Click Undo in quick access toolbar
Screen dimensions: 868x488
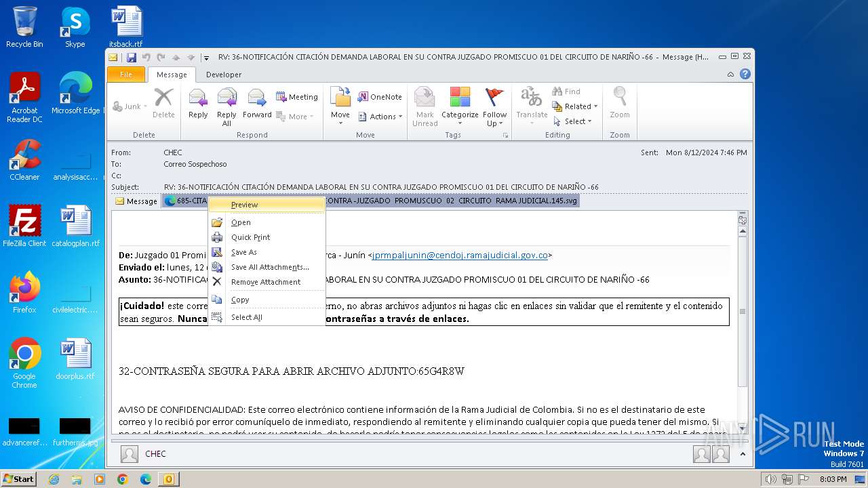coord(146,58)
